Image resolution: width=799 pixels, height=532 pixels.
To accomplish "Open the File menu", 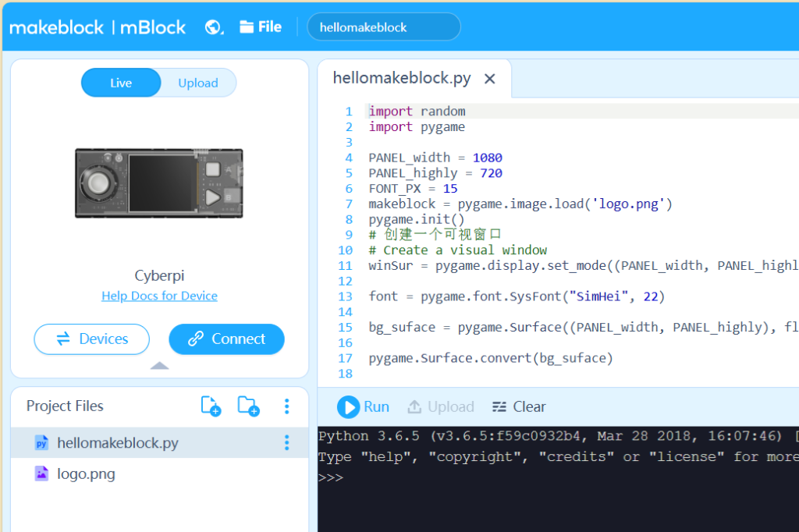I will pos(261,27).
